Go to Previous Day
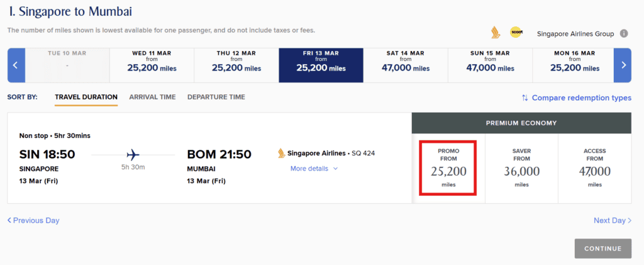Screen dimensions: 644x265 [33, 220]
